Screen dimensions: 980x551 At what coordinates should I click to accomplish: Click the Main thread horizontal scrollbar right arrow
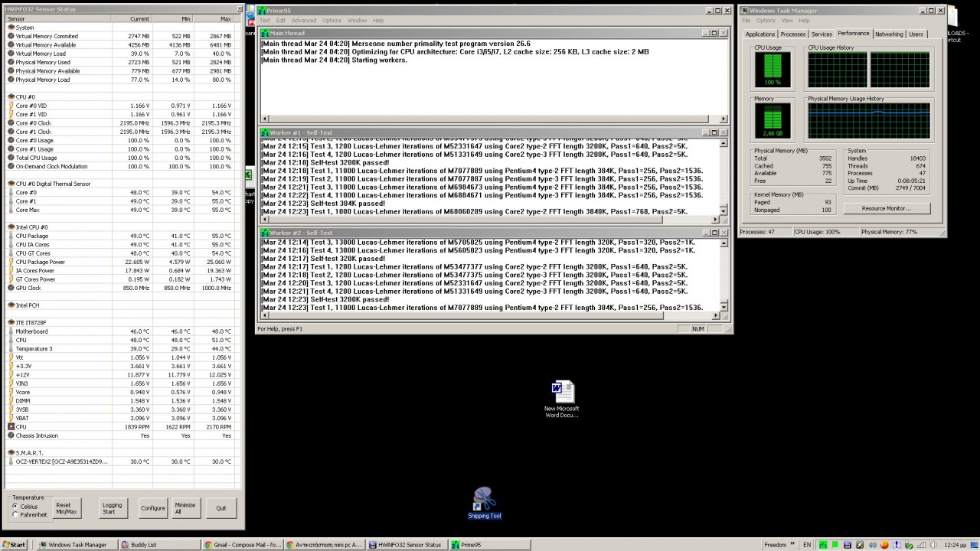tap(724, 119)
